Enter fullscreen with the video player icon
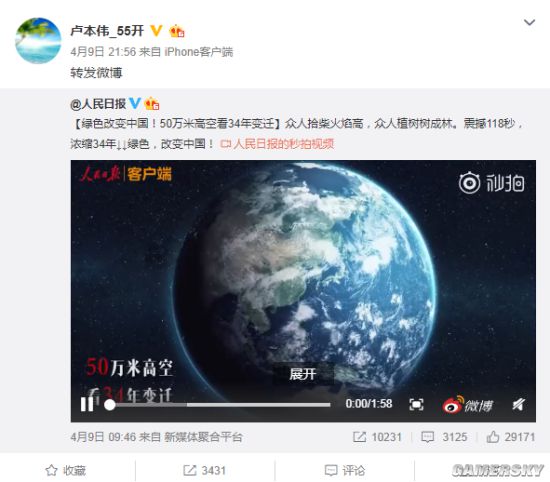The width and height of the screenshot is (550, 482). coord(416,404)
